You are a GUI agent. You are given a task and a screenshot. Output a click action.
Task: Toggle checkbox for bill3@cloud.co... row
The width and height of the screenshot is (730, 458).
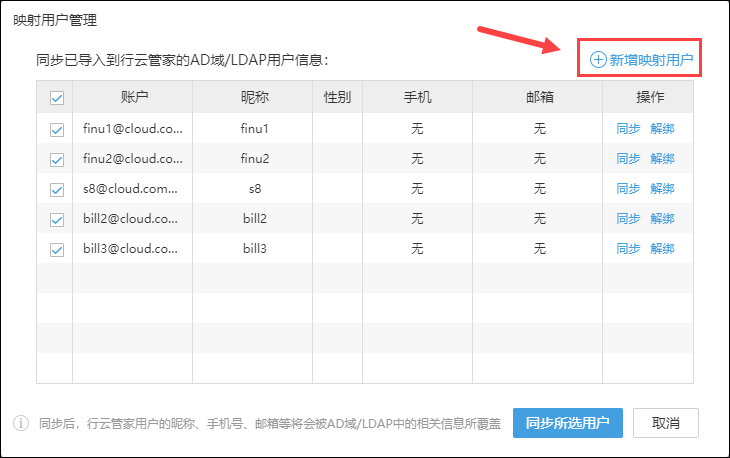pyautogui.click(x=56, y=248)
